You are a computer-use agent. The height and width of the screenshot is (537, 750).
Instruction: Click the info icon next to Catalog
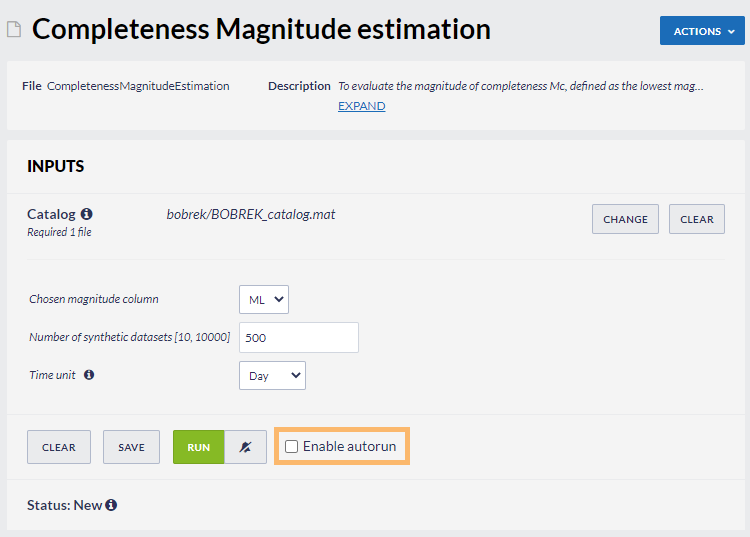(x=87, y=214)
